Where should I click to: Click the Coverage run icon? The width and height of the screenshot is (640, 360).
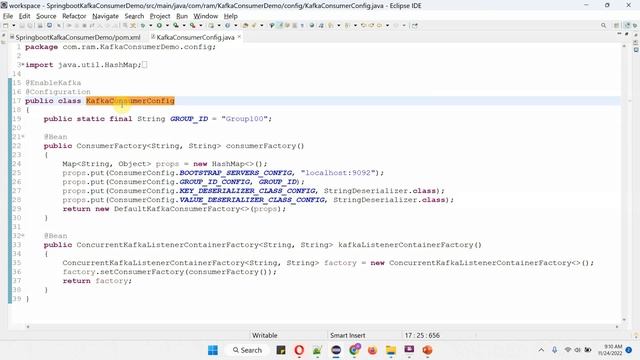tap(176, 25)
